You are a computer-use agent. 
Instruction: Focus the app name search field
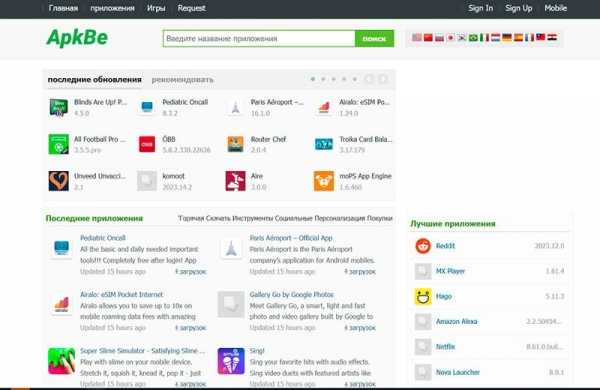pos(259,39)
